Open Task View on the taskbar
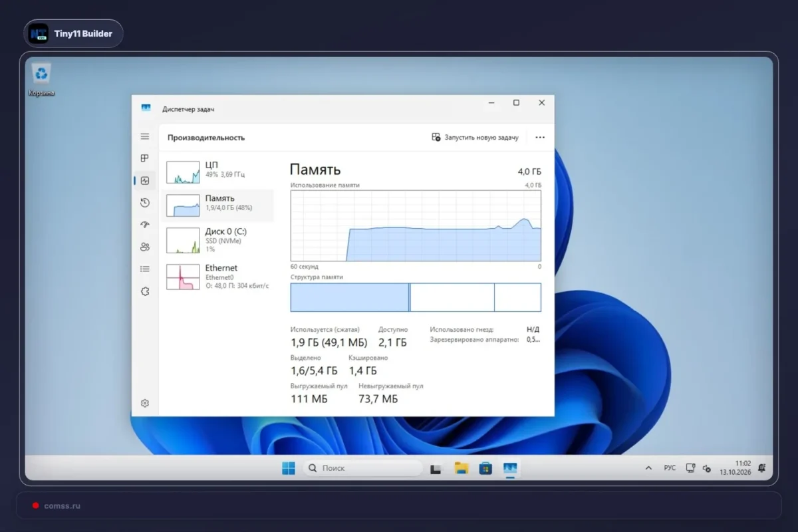This screenshot has width=798, height=532. (x=436, y=469)
